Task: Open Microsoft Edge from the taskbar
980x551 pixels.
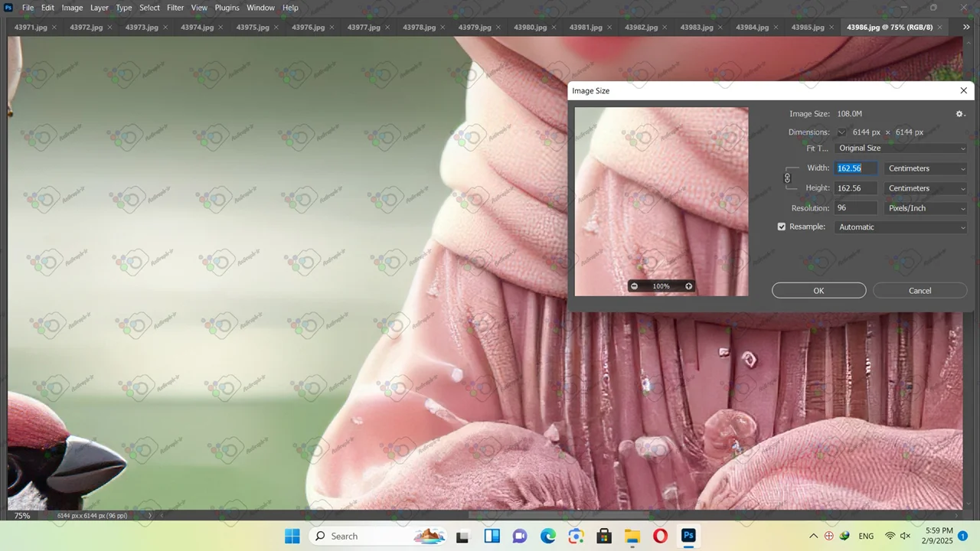Action: (548, 536)
